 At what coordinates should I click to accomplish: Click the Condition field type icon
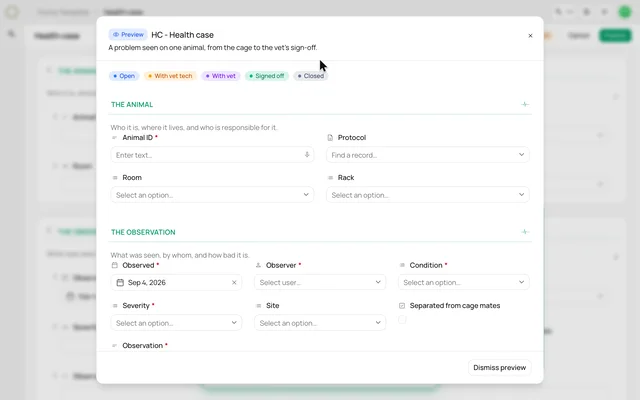[x=402, y=265]
